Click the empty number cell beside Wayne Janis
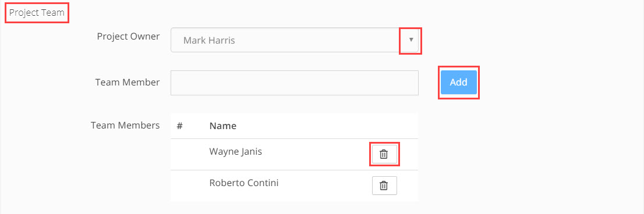This screenshot has width=644, height=214. pyautogui.click(x=186, y=155)
